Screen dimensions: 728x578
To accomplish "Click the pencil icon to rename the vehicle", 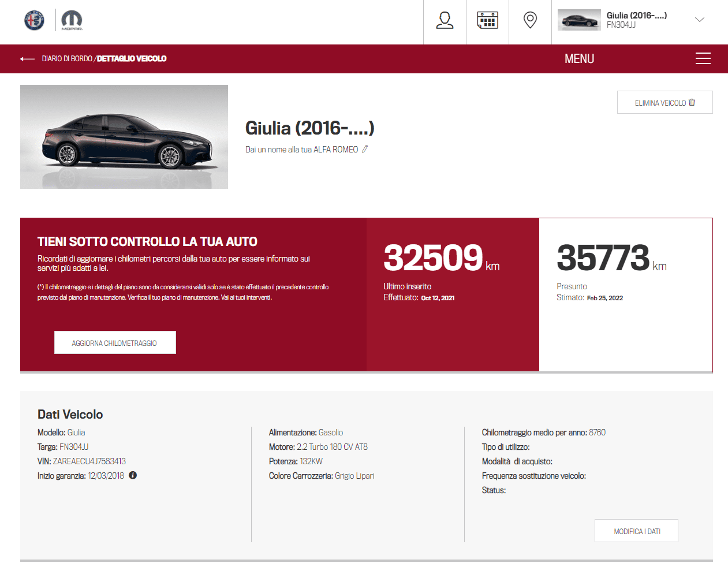I will click(x=365, y=149).
